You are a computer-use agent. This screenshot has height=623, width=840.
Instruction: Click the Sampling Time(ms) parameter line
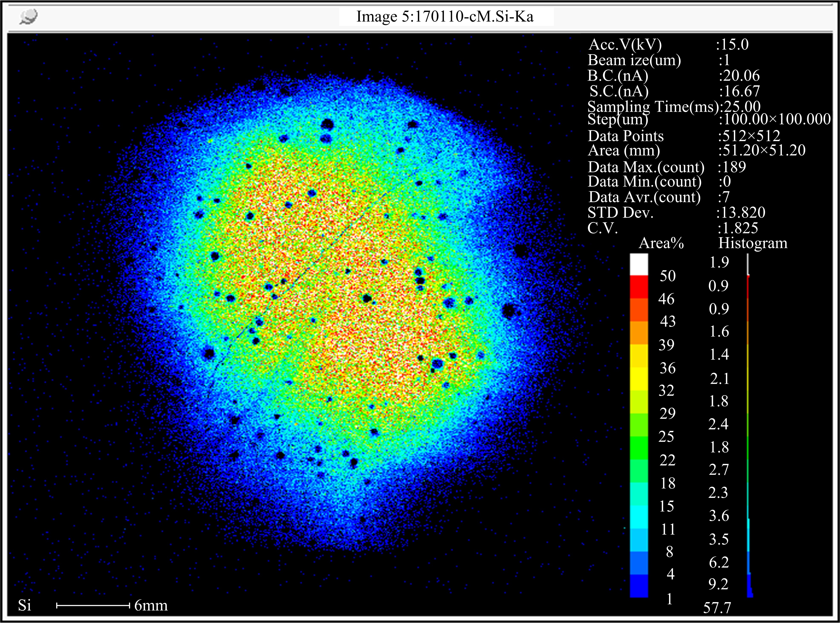(654, 107)
